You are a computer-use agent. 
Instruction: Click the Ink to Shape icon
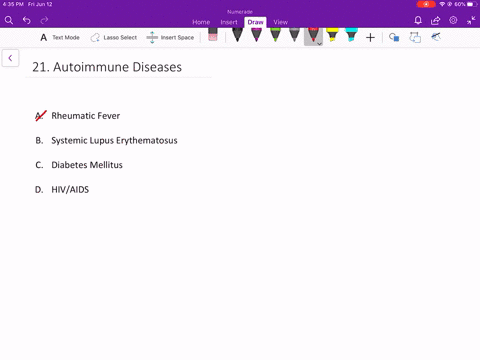tap(415, 37)
